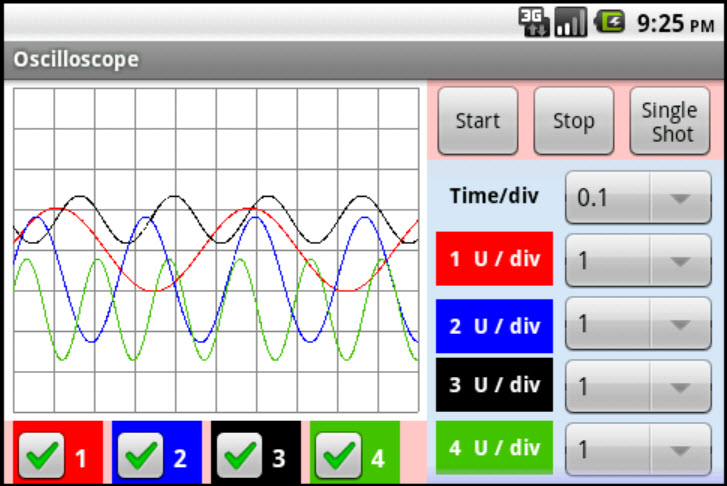The width and height of the screenshot is (727, 486).
Task: Tap the Start button
Action: (x=478, y=121)
